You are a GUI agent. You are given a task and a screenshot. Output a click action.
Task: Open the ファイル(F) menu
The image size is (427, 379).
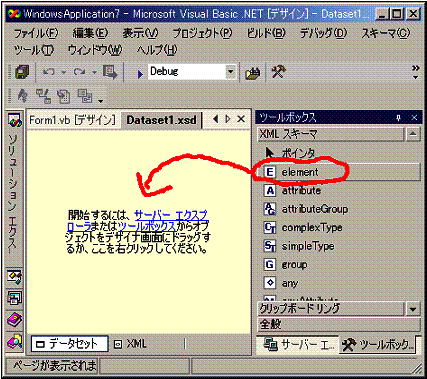pyautogui.click(x=36, y=33)
